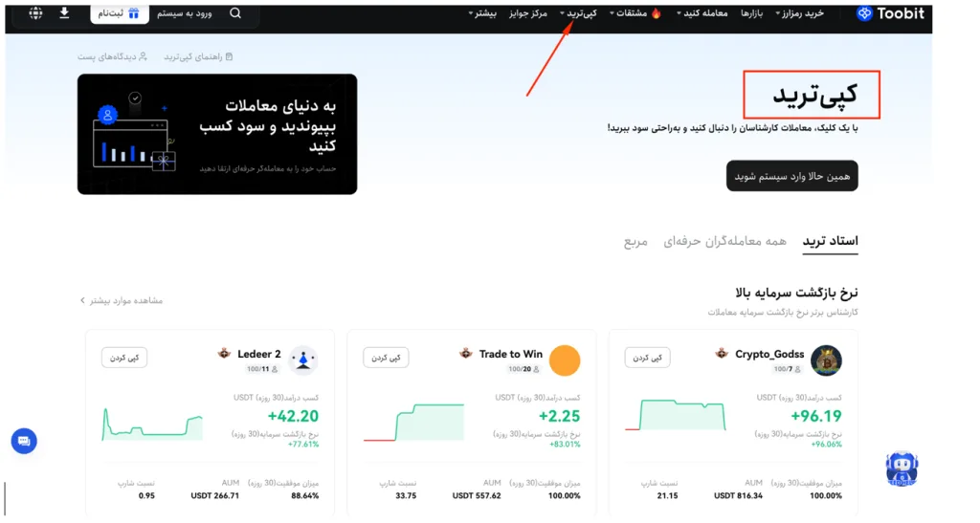
Task: Click the robot assistant icon
Action: tap(901, 469)
